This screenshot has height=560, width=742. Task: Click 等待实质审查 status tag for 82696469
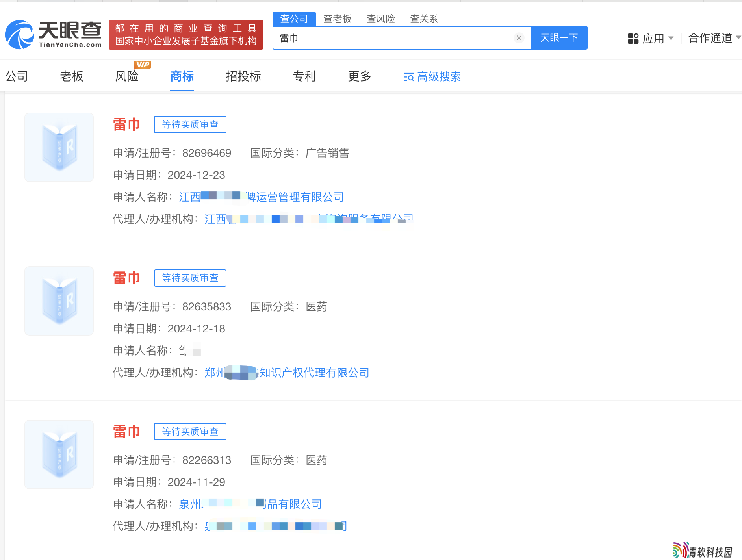pyautogui.click(x=190, y=124)
